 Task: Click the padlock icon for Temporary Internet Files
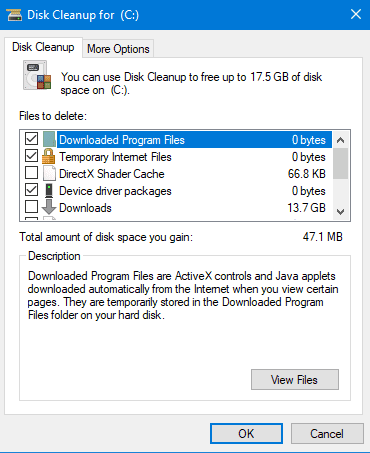click(x=49, y=156)
